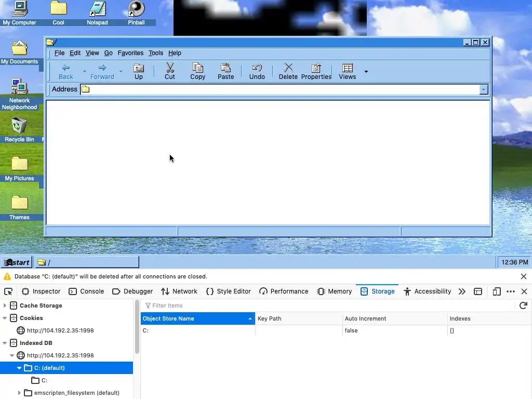
Task: Select the Cool folder on desktop
Action: click(58, 13)
